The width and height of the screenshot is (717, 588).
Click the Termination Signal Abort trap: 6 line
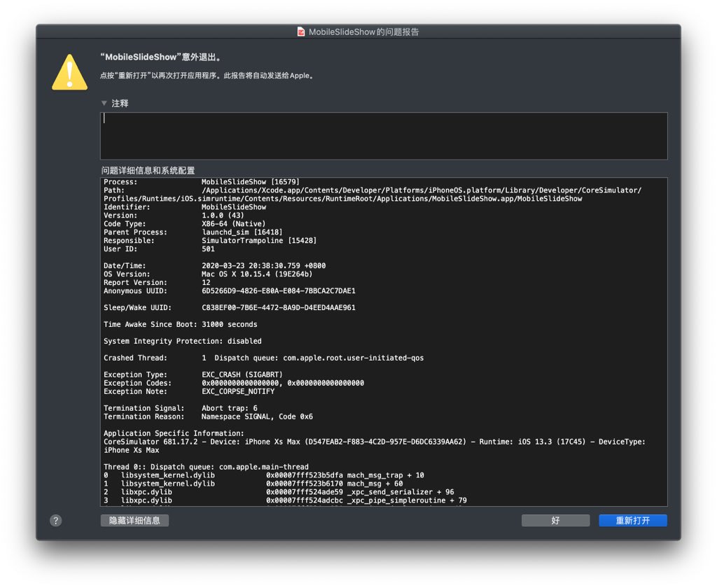(180, 408)
